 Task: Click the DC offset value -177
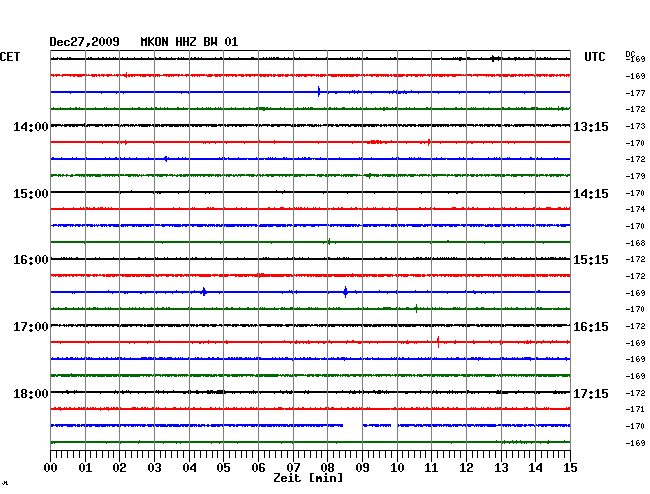[x=635, y=93]
